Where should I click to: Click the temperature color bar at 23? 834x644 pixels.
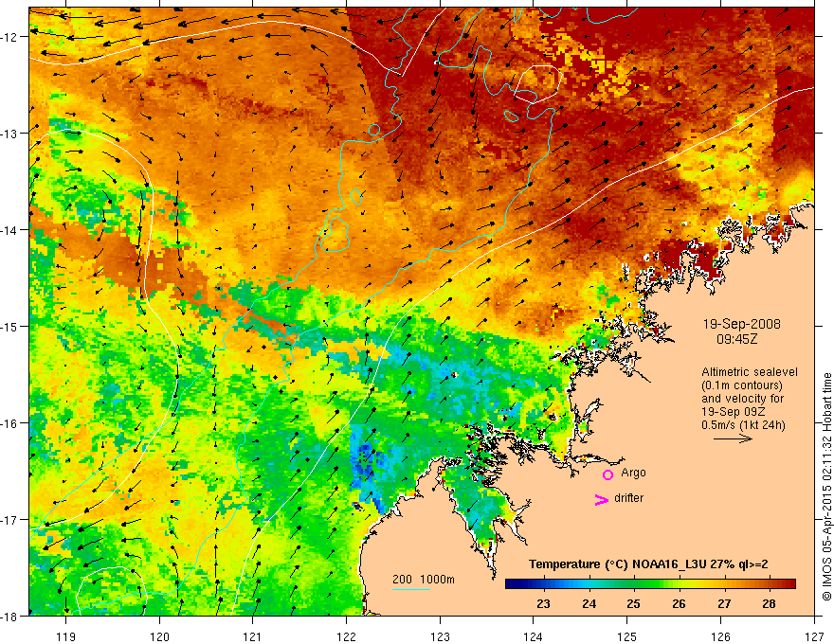coord(543,584)
